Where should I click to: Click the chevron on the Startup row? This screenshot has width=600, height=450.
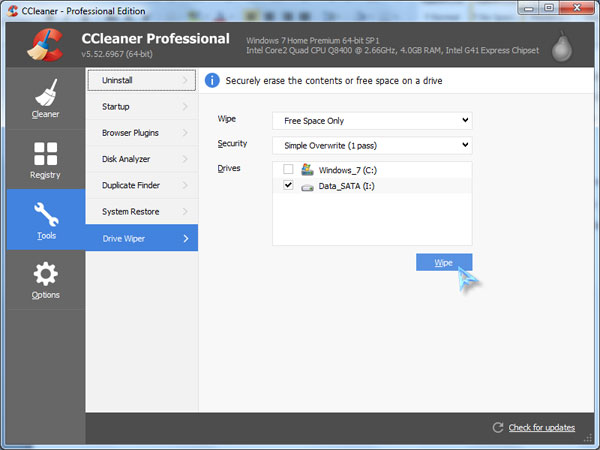click(x=185, y=106)
